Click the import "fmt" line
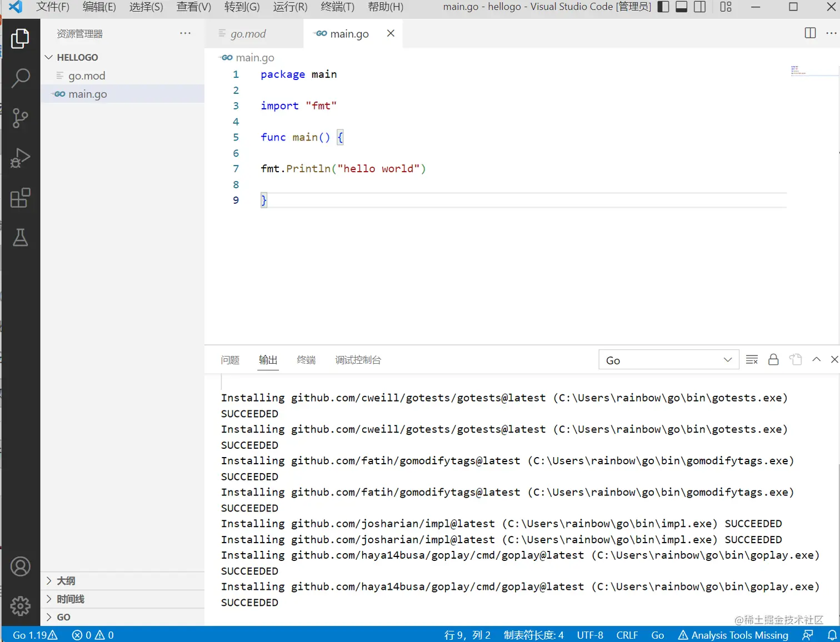The image size is (840, 642). 298,106
